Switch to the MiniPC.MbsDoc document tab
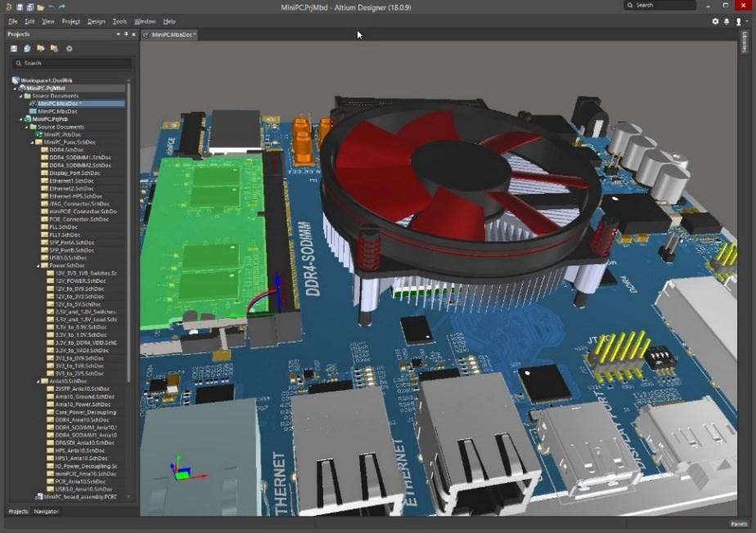756x533 pixels. [169, 34]
